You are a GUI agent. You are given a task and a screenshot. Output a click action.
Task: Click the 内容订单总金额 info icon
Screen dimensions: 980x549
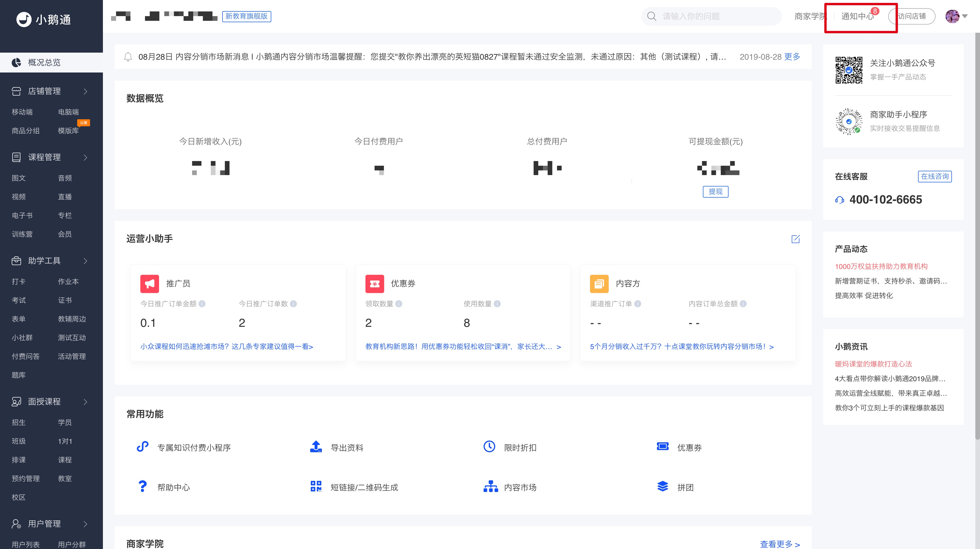click(x=743, y=304)
